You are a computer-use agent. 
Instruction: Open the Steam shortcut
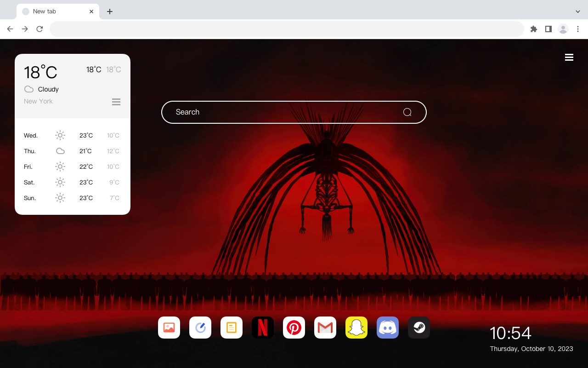point(419,328)
